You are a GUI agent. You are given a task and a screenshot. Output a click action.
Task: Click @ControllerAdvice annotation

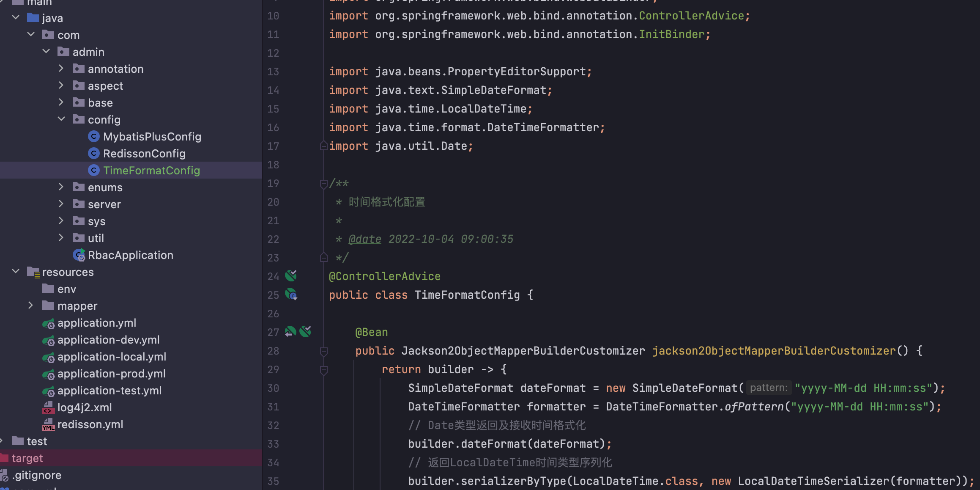[385, 276]
